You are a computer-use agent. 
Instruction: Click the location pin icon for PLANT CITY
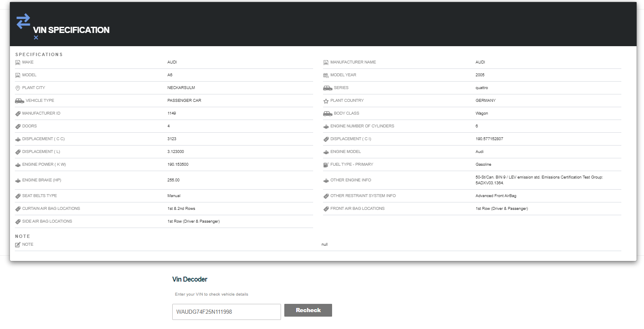(x=18, y=88)
